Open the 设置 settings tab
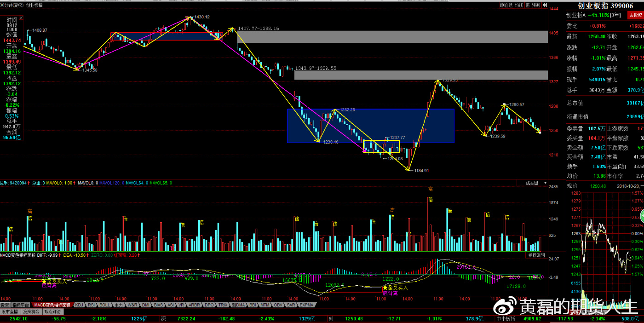 click(x=5, y=305)
